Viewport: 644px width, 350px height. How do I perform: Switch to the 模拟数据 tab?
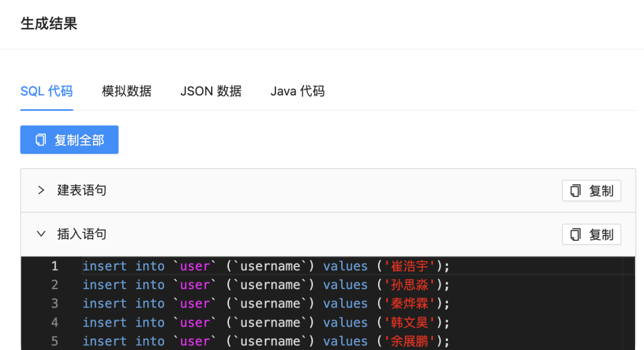click(126, 91)
